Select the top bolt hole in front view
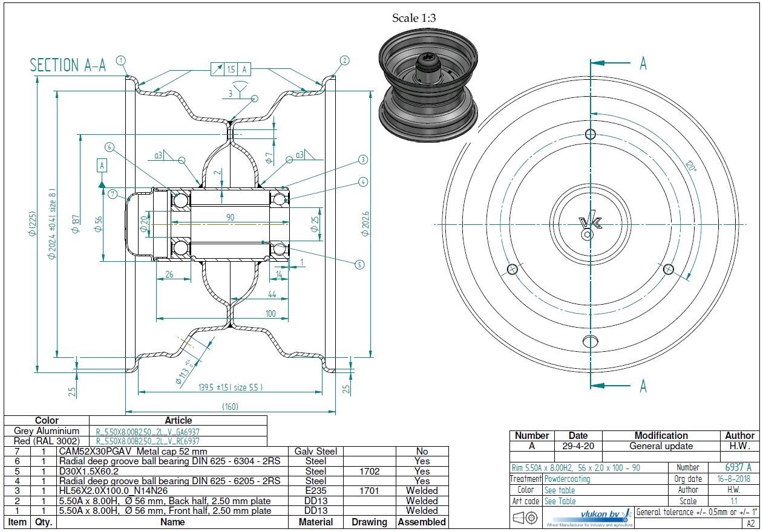The width and height of the screenshot is (763, 532). click(591, 134)
